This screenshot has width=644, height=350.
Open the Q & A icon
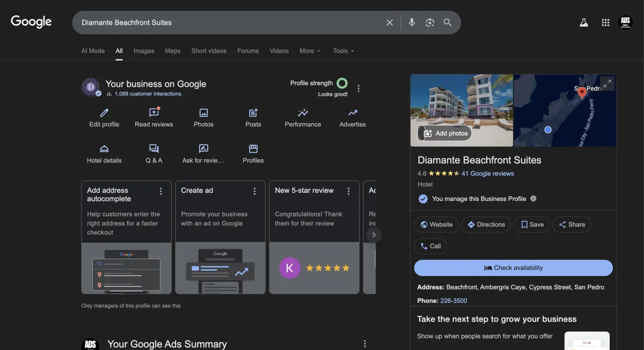154,149
